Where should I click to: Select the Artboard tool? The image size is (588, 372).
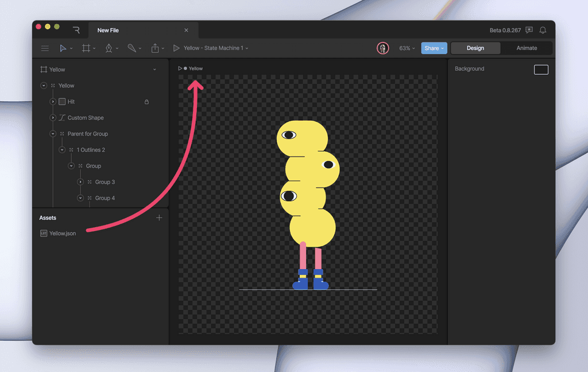click(x=86, y=48)
